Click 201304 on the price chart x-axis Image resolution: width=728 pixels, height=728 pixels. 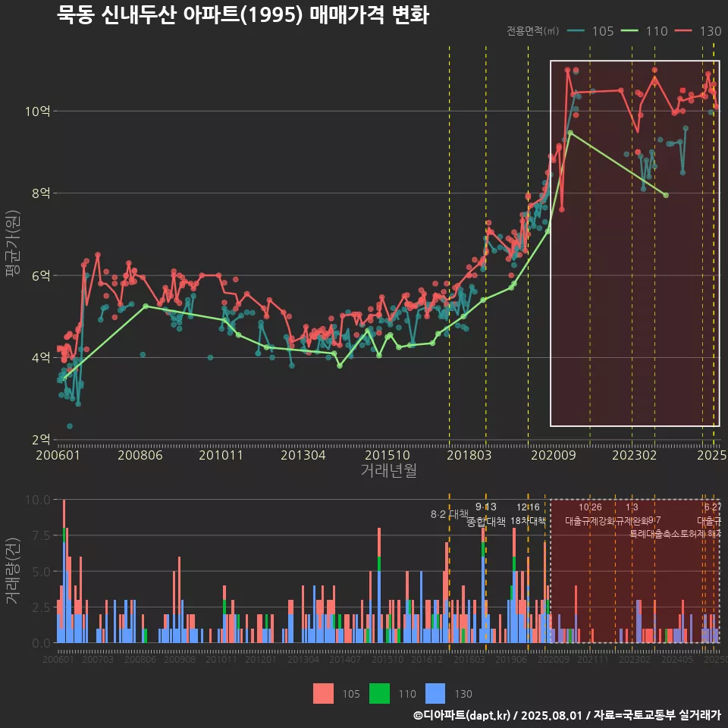(303, 455)
